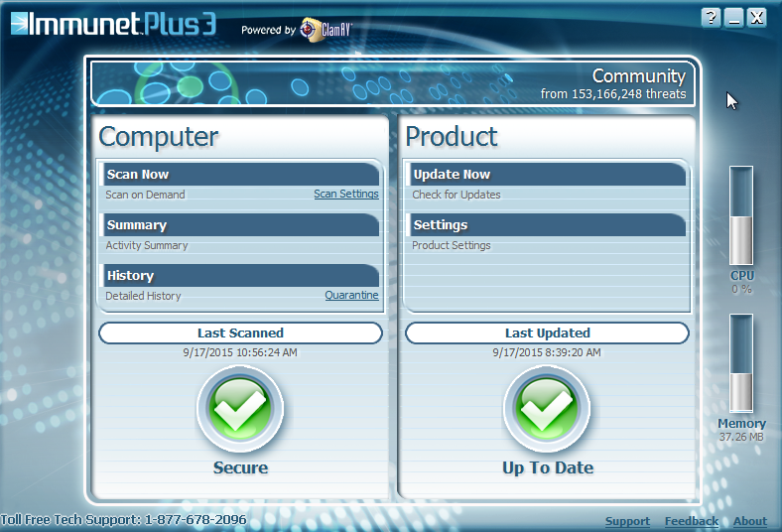Close the Immunet Plus window
This screenshot has width=782, height=532.
(x=757, y=18)
